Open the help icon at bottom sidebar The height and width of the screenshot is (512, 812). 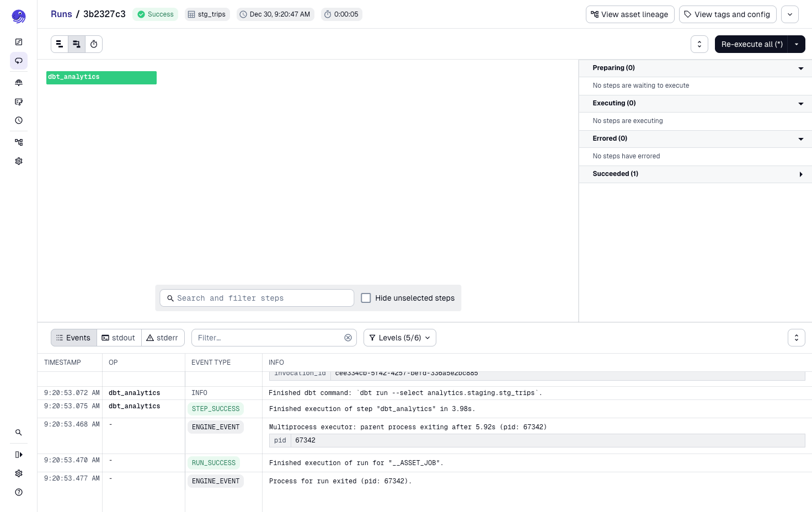tap(19, 492)
